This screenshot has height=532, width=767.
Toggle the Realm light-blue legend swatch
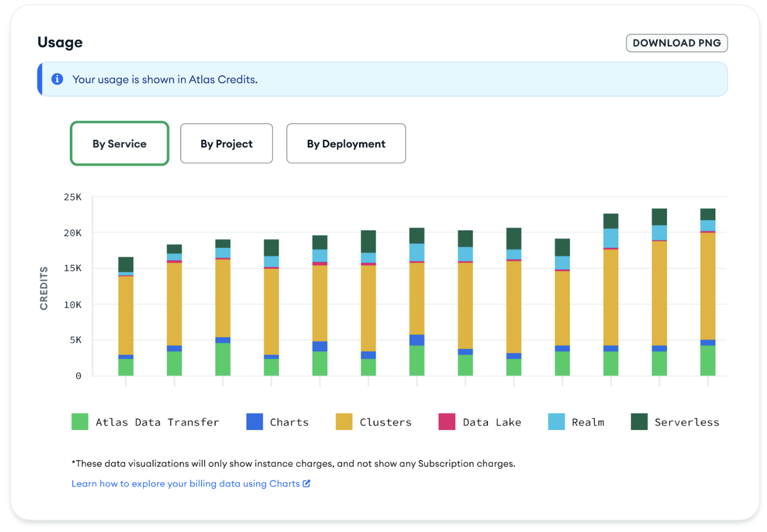tap(556, 422)
